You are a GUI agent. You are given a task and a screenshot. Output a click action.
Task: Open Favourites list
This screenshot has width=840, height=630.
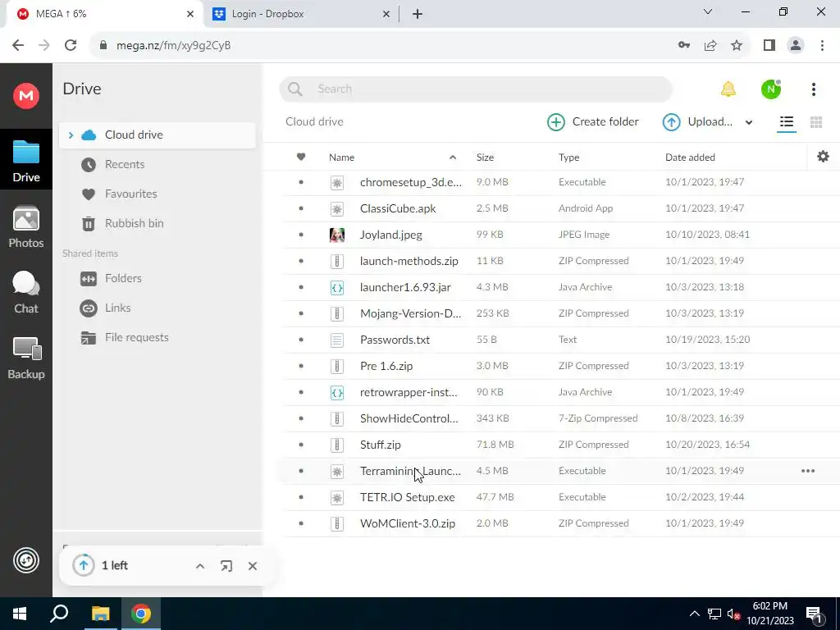(x=130, y=194)
